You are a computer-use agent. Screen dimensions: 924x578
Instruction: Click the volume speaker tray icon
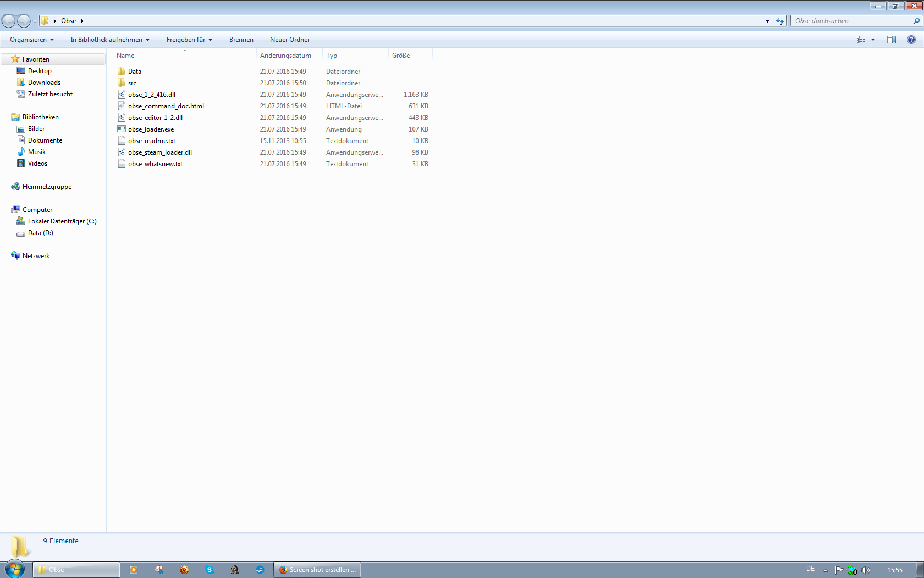coord(865,570)
